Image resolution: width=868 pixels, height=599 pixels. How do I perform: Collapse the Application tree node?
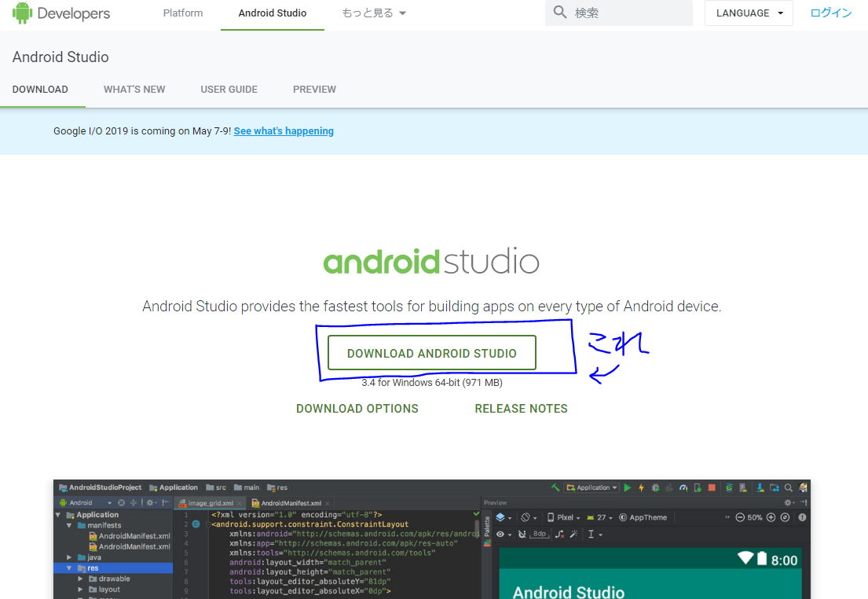58,515
